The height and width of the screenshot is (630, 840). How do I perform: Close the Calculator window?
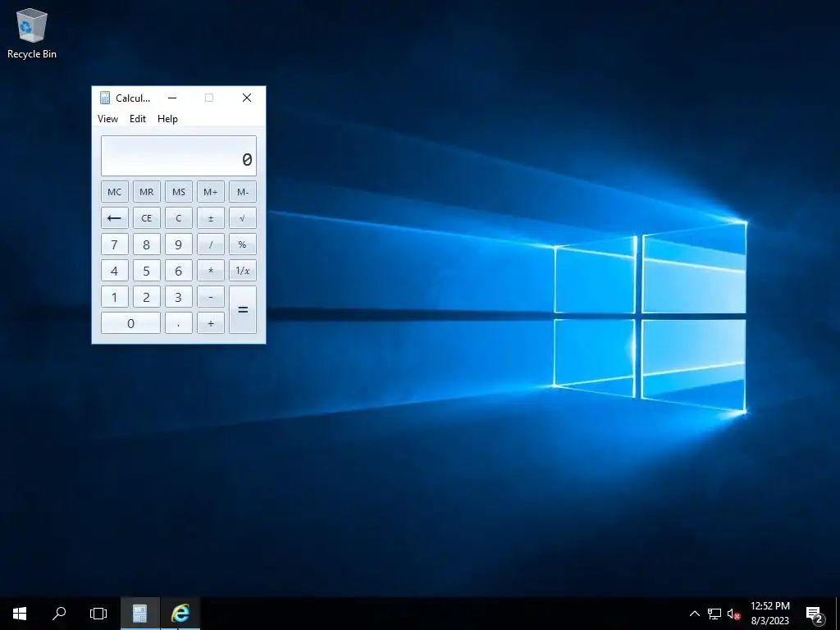247,98
